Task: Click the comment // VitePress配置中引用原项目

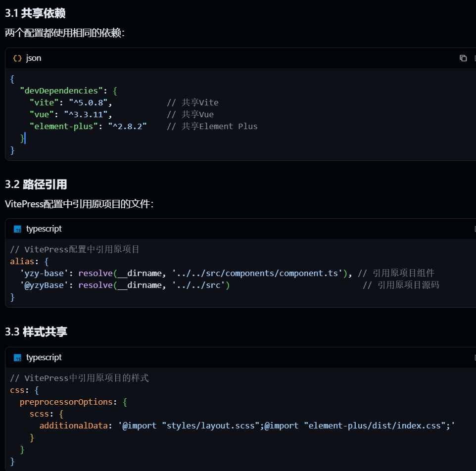Action: (x=75, y=249)
